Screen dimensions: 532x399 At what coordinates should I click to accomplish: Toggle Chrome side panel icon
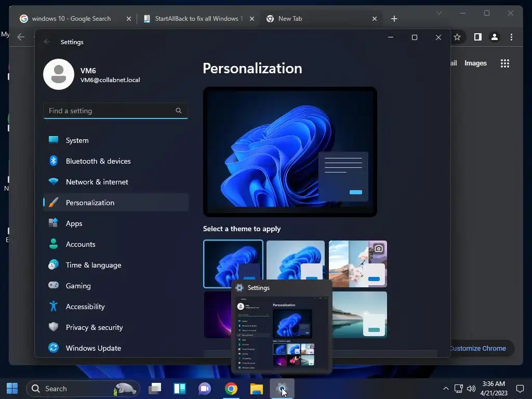pyautogui.click(x=478, y=37)
